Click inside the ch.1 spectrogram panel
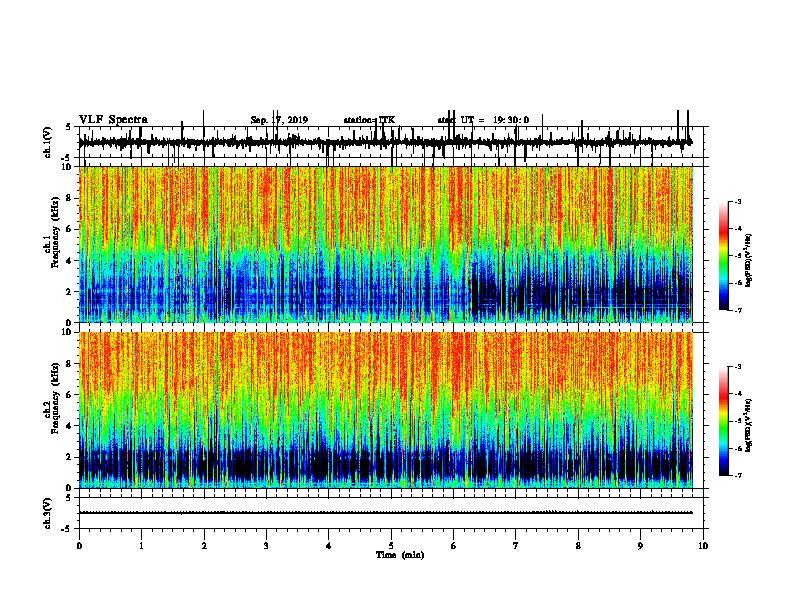792x612 pixels. tap(386, 244)
